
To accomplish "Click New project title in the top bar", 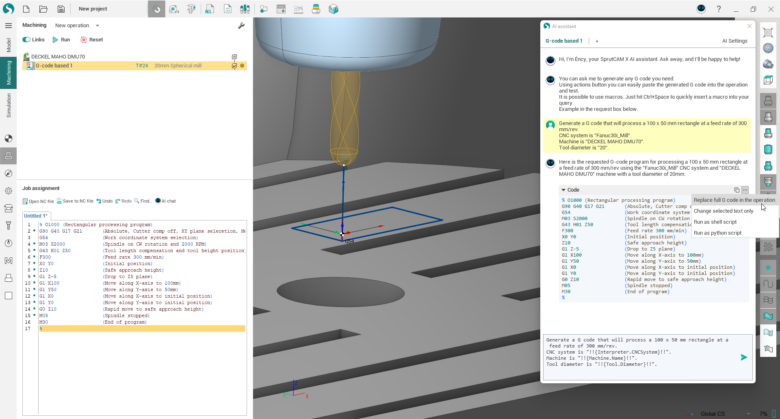I will [93, 9].
